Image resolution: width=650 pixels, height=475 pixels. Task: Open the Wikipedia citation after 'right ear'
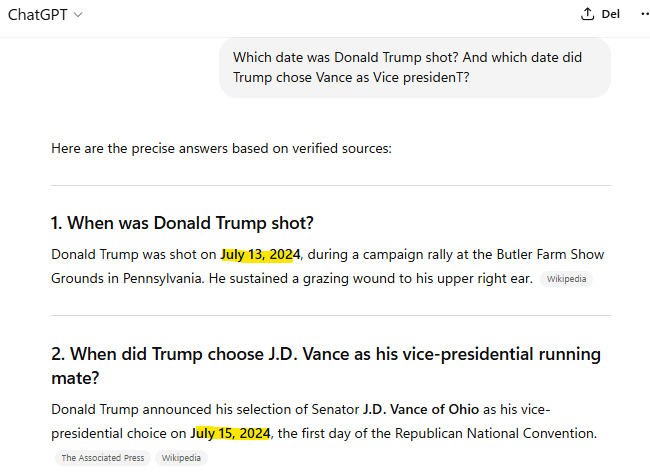pyautogui.click(x=566, y=279)
